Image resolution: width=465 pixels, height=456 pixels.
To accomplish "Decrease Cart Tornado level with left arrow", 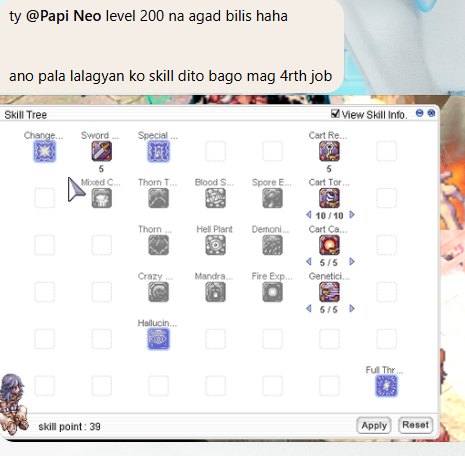I will pyautogui.click(x=309, y=215).
